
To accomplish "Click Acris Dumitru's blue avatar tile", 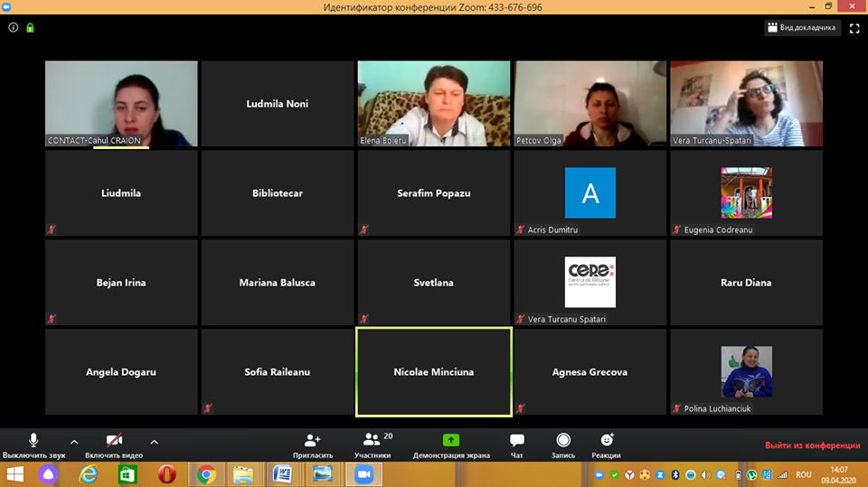I will point(590,192).
